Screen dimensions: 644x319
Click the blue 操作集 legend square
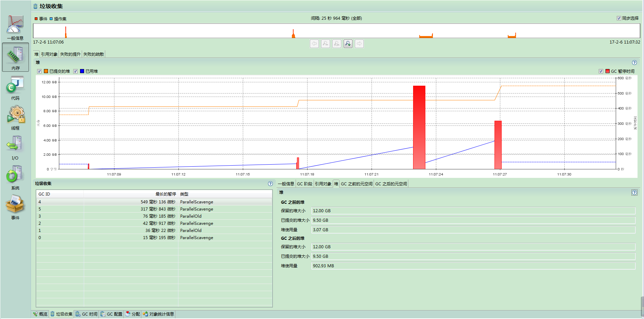51,19
